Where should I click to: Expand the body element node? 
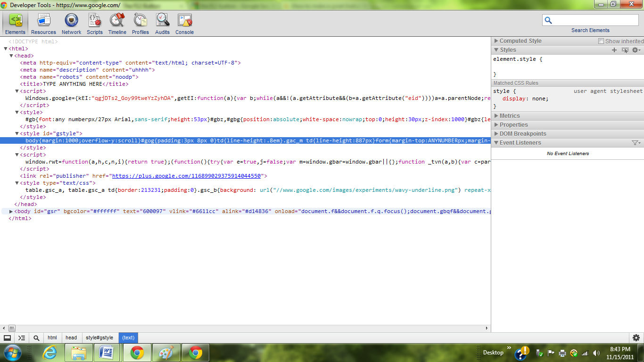coord(11,211)
